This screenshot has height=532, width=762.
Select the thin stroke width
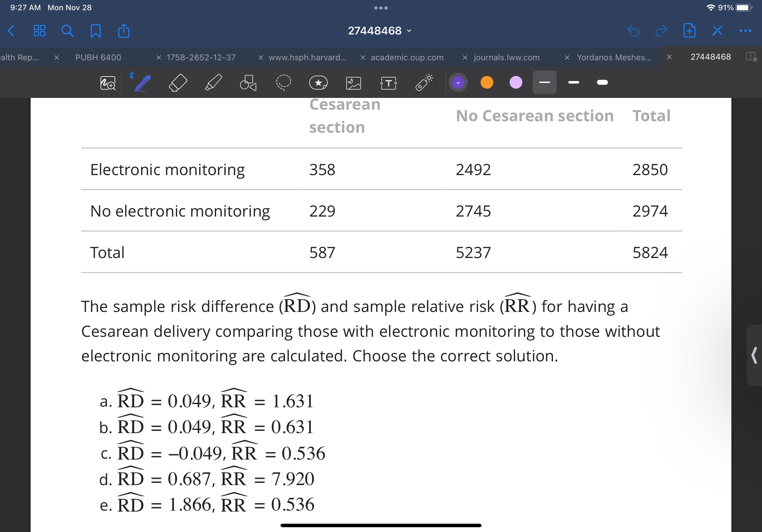pyautogui.click(x=544, y=82)
